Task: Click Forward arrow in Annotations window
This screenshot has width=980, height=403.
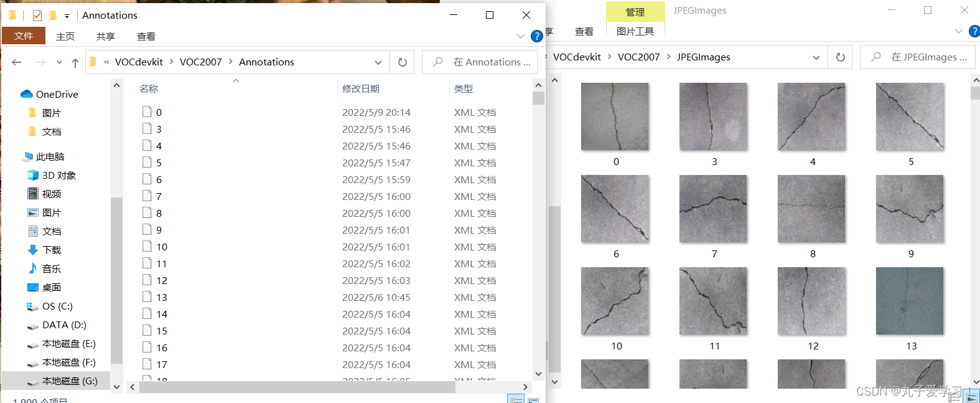Action: click(40, 62)
